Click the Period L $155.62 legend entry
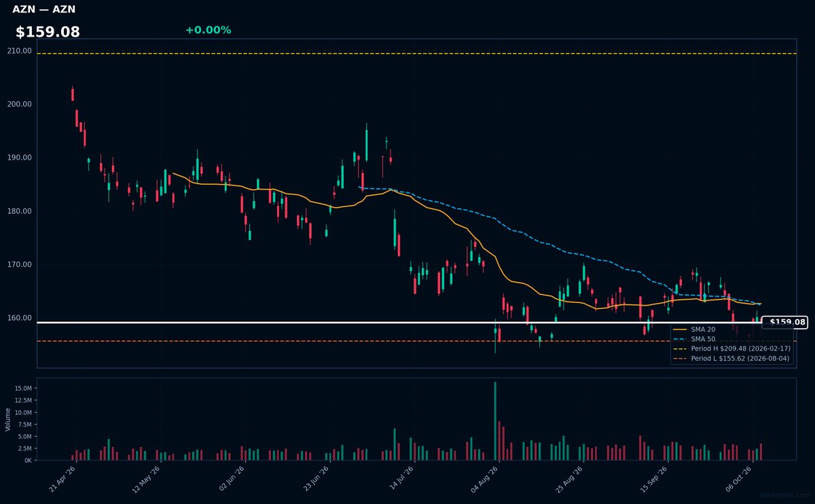 pyautogui.click(x=731, y=358)
